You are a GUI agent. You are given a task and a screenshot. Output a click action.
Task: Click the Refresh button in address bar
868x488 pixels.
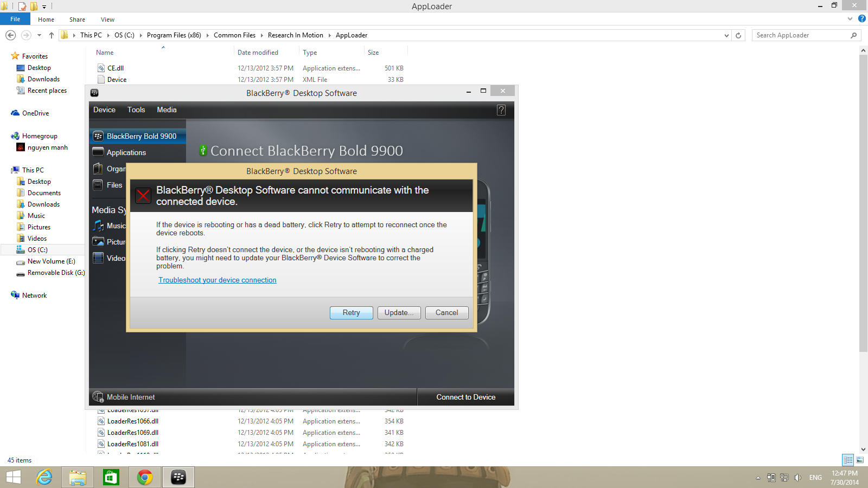(738, 35)
